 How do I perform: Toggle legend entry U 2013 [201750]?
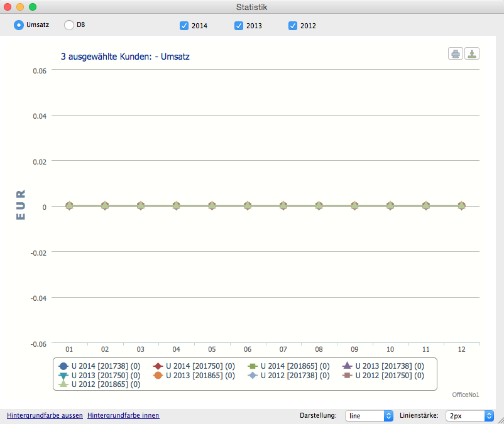point(100,375)
